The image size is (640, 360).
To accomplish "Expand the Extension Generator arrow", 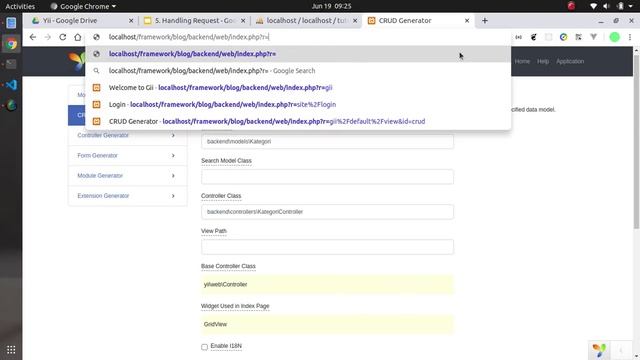I will tap(173, 196).
